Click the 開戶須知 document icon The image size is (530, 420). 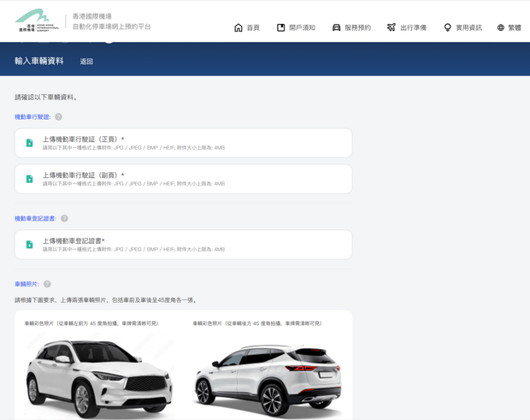point(280,27)
